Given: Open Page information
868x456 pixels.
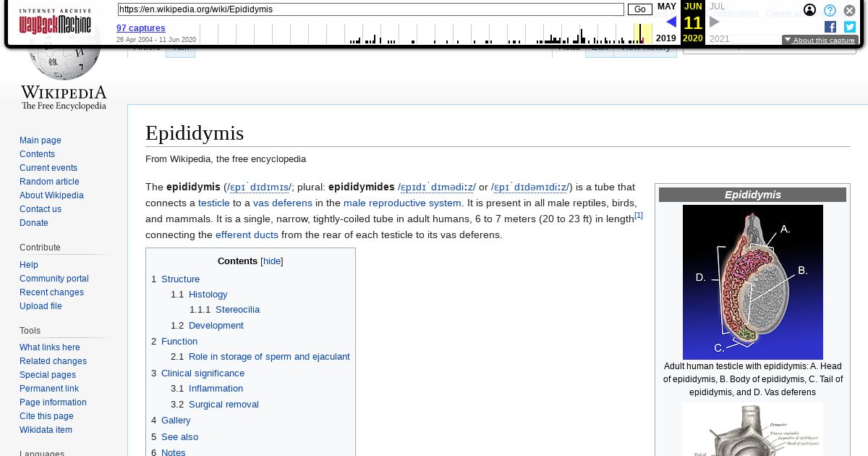Looking at the screenshot, I should coord(53,402).
